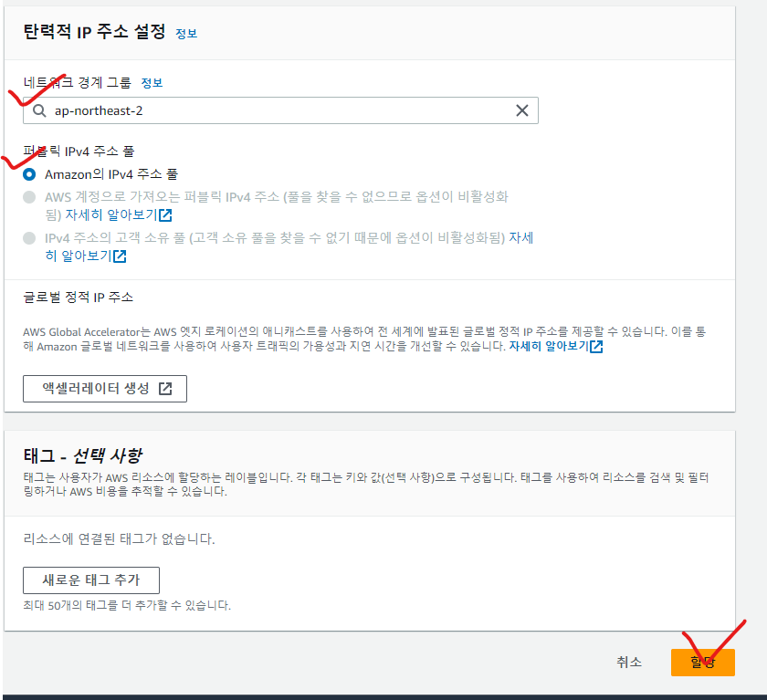This screenshot has height=700, width=767.
Task: Open 정보 link next to 탄력적 IP 주소 설정
Action: pyautogui.click(x=186, y=34)
